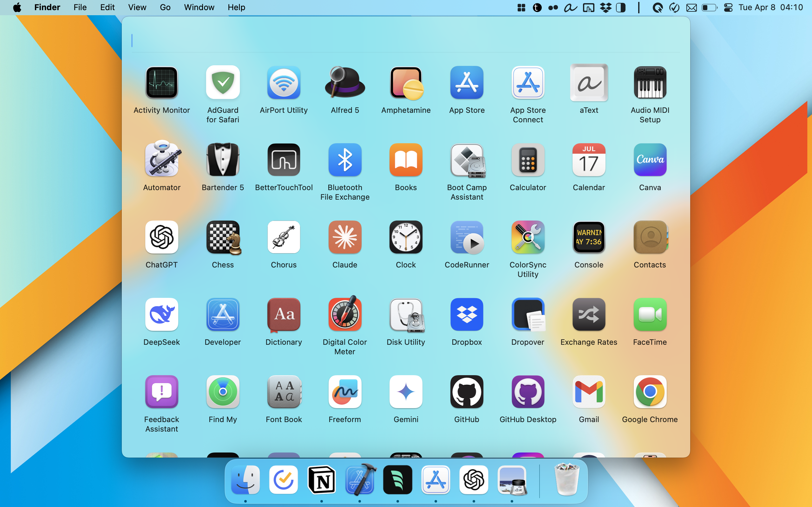Open Digital Color Meter app
The width and height of the screenshot is (812, 507).
344,314
